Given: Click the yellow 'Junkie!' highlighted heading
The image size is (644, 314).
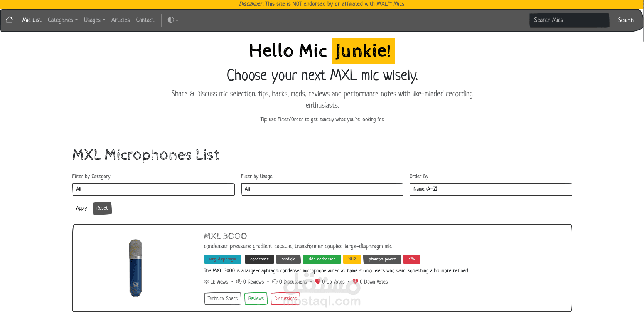Looking at the screenshot, I should pos(363,51).
